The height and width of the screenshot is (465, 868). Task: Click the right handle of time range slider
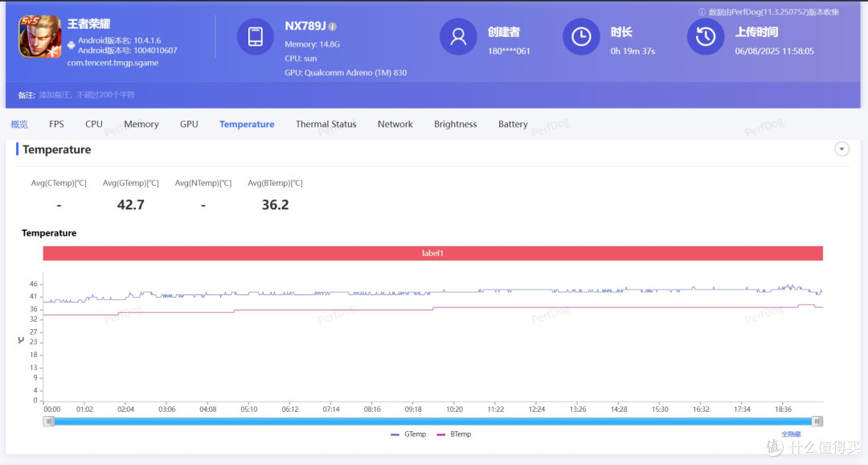click(817, 422)
